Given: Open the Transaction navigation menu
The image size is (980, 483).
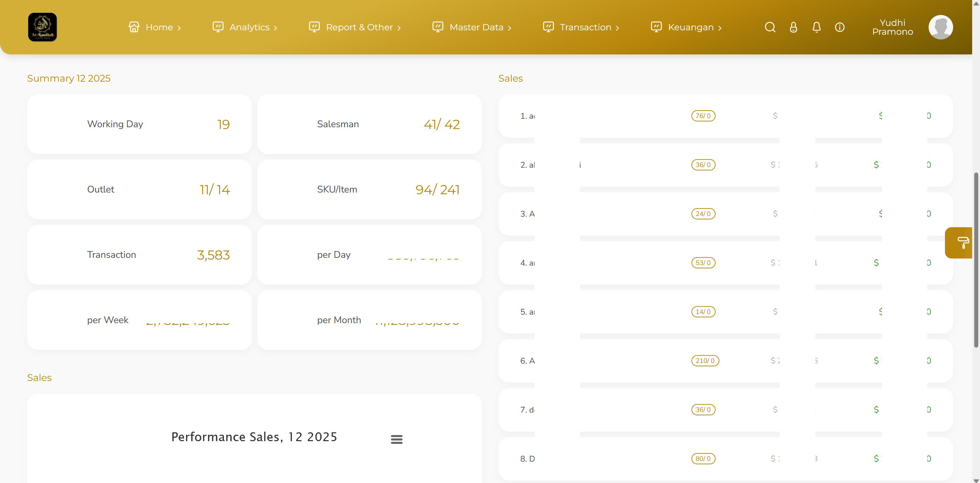Looking at the screenshot, I should [x=585, y=27].
